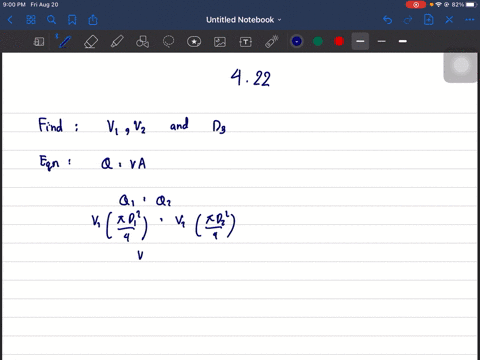
Task: Tap the battery indicator in status bar
Action: coord(470,5)
